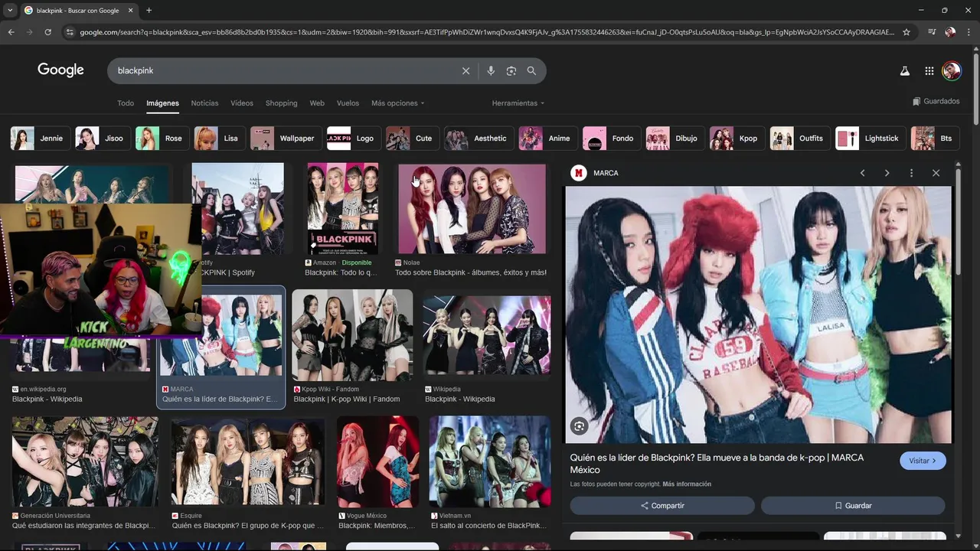Filter images by Lisa chip
980x551 pixels.
220,139
